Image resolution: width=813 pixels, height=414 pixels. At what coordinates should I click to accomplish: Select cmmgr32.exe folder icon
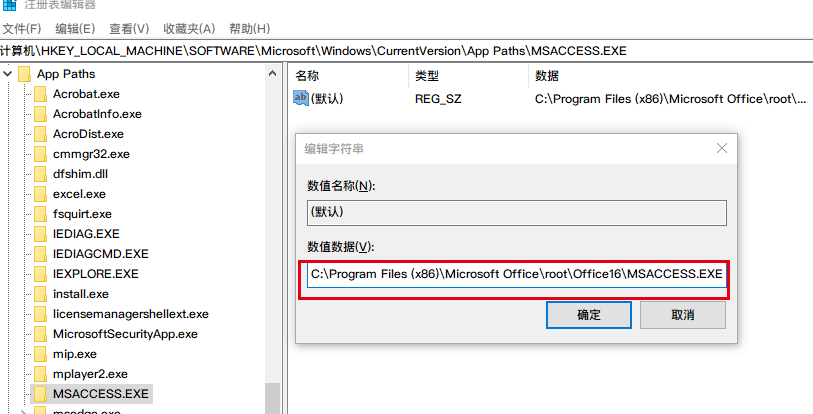(x=40, y=154)
